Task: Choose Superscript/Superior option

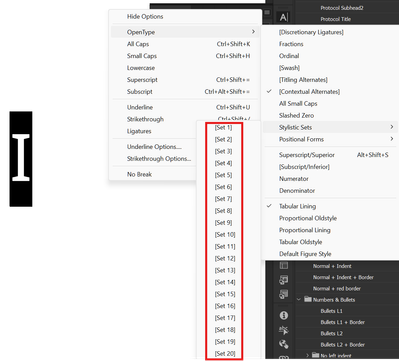Action: click(x=307, y=155)
